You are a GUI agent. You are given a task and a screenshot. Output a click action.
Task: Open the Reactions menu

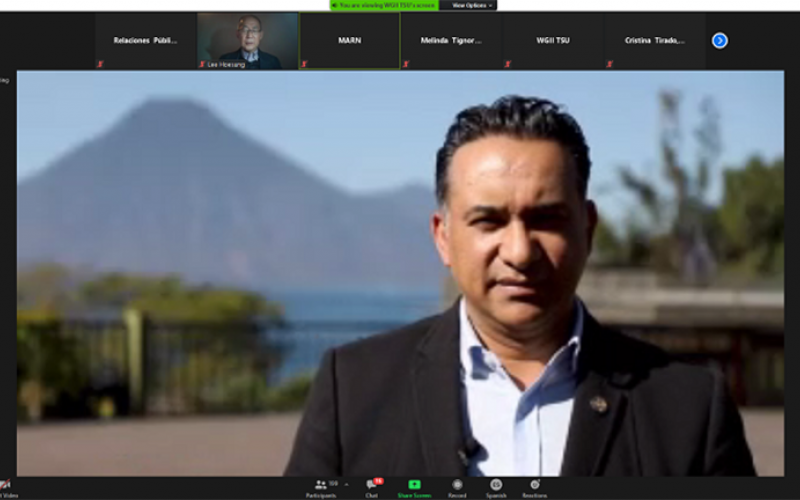[x=534, y=488]
